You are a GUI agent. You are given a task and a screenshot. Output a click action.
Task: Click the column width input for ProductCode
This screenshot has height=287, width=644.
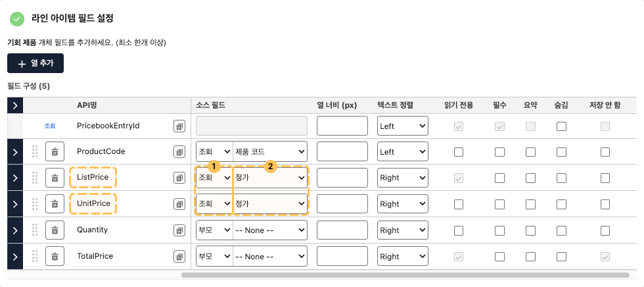pyautogui.click(x=342, y=151)
